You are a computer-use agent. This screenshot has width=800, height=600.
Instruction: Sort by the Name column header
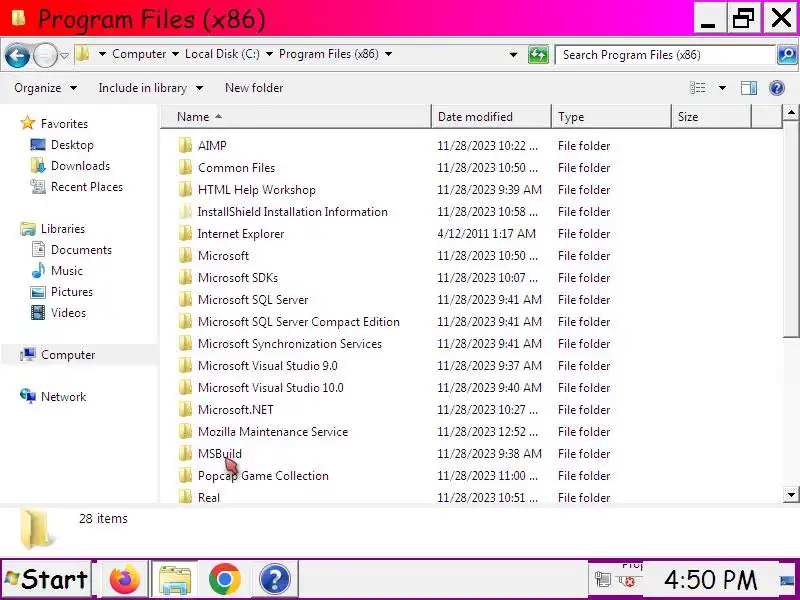pos(296,117)
